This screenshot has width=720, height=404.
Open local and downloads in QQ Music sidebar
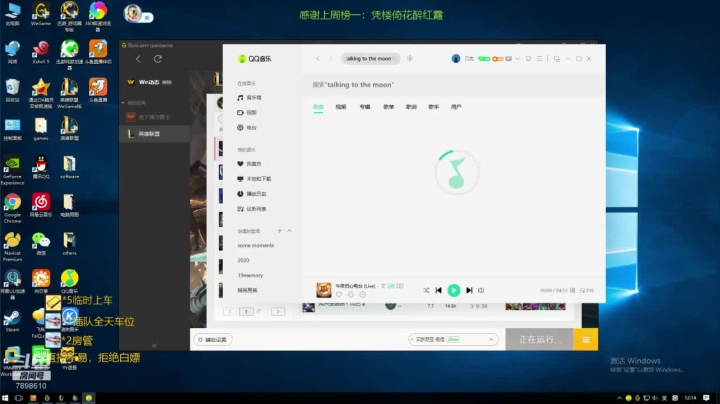pos(254,179)
